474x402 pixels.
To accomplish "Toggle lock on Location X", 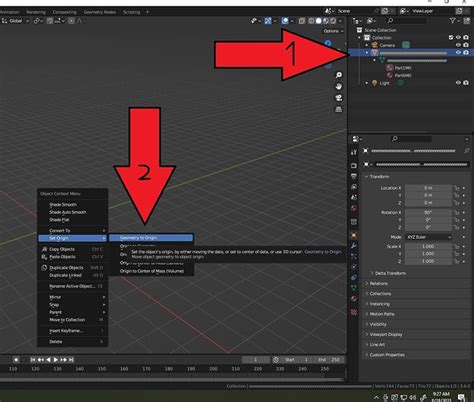I will [456, 188].
